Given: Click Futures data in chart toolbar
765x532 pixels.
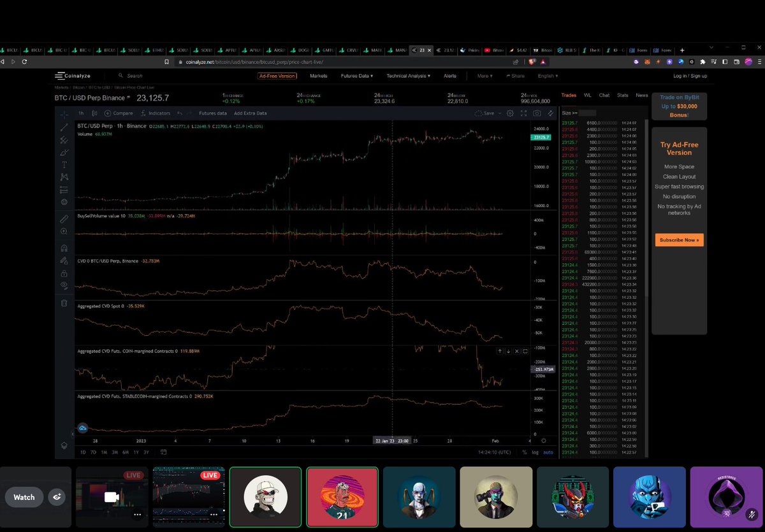Looking at the screenshot, I should [212, 113].
